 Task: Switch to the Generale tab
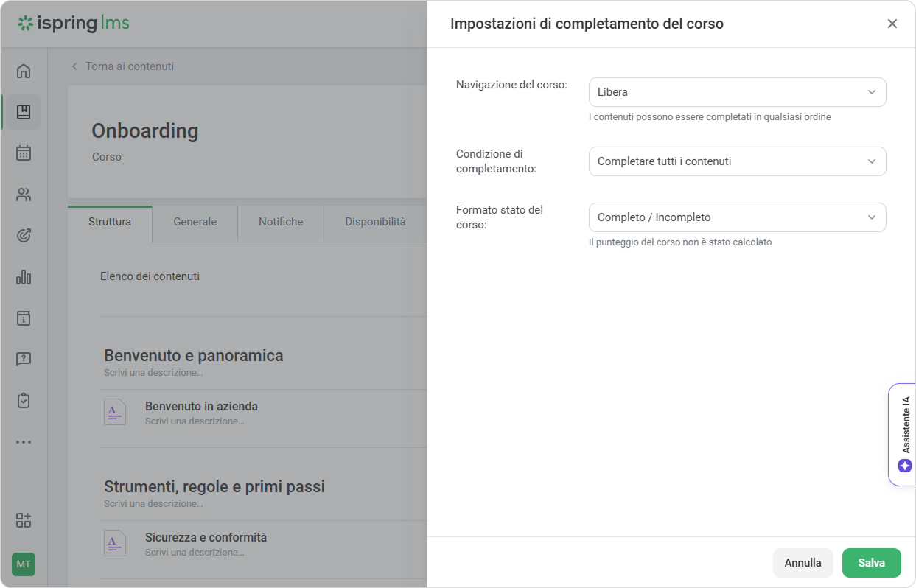coord(195,222)
